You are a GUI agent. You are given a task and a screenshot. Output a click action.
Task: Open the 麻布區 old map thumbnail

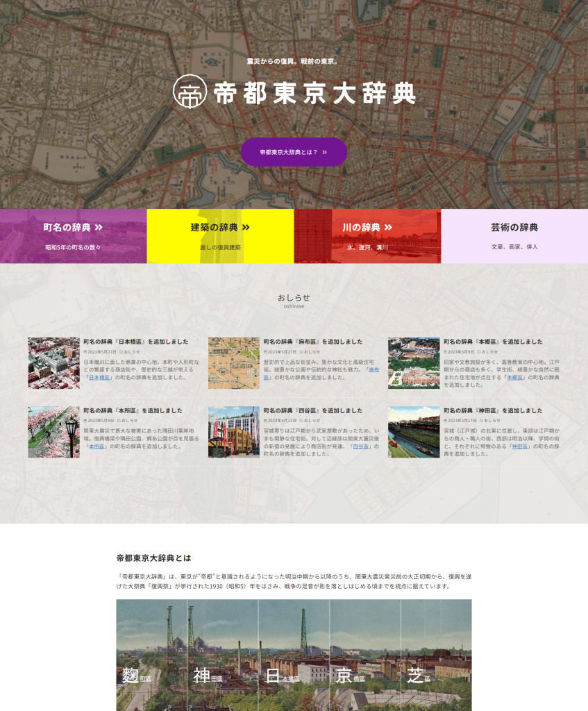coord(233,363)
